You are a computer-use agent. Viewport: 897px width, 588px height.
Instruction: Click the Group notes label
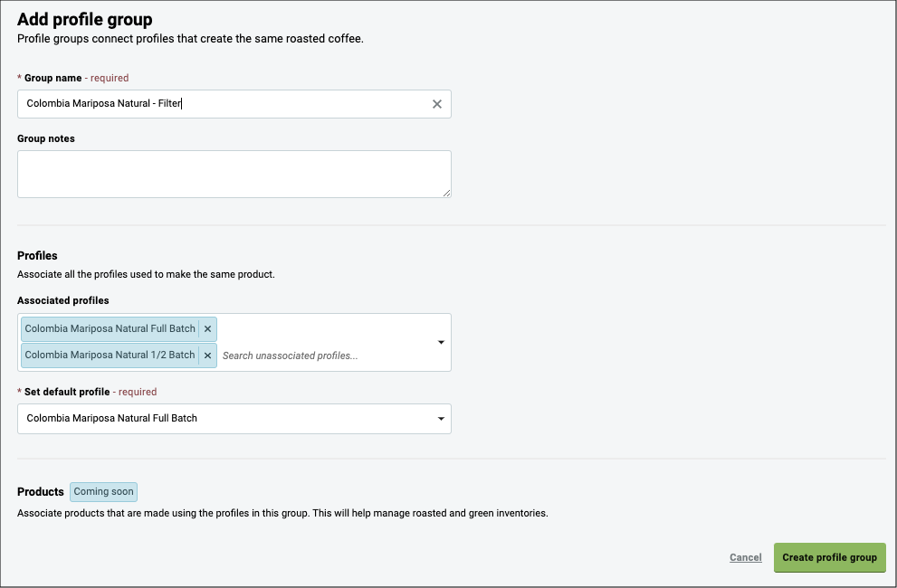(x=46, y=138)
